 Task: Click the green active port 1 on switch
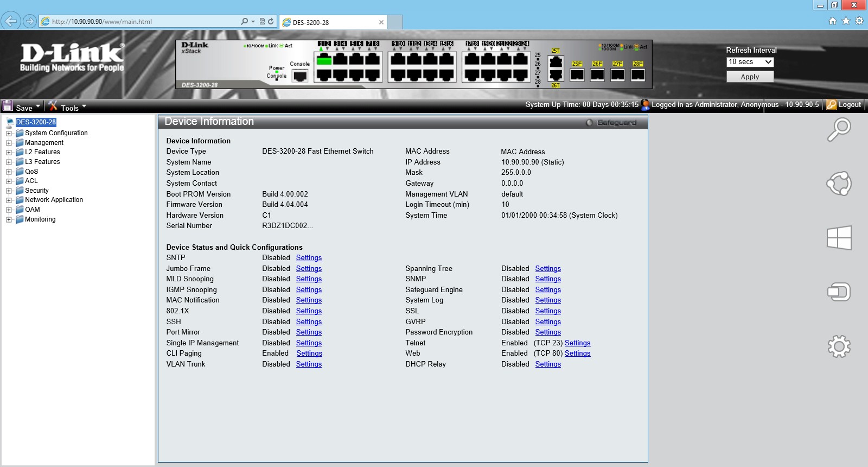coord(324,60)
